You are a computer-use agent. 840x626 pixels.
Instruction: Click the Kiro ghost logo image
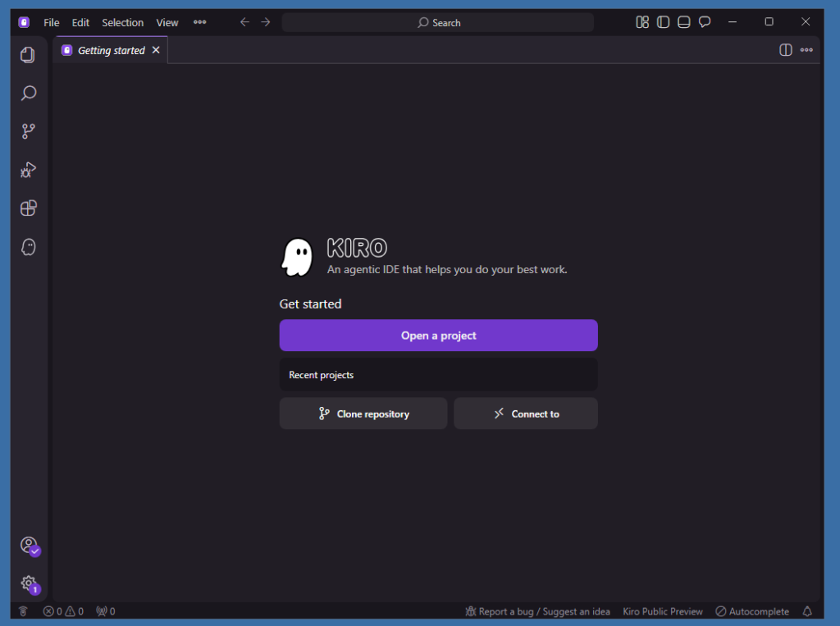pos(297,258)
